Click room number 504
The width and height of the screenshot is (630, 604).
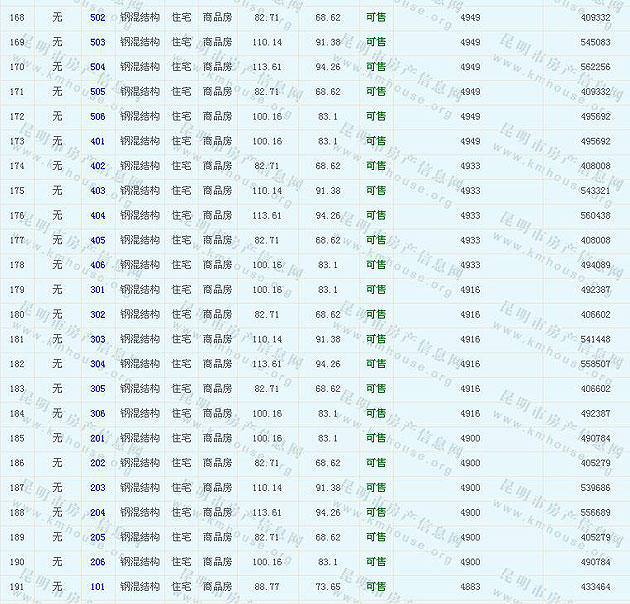(x=97, y=67)
